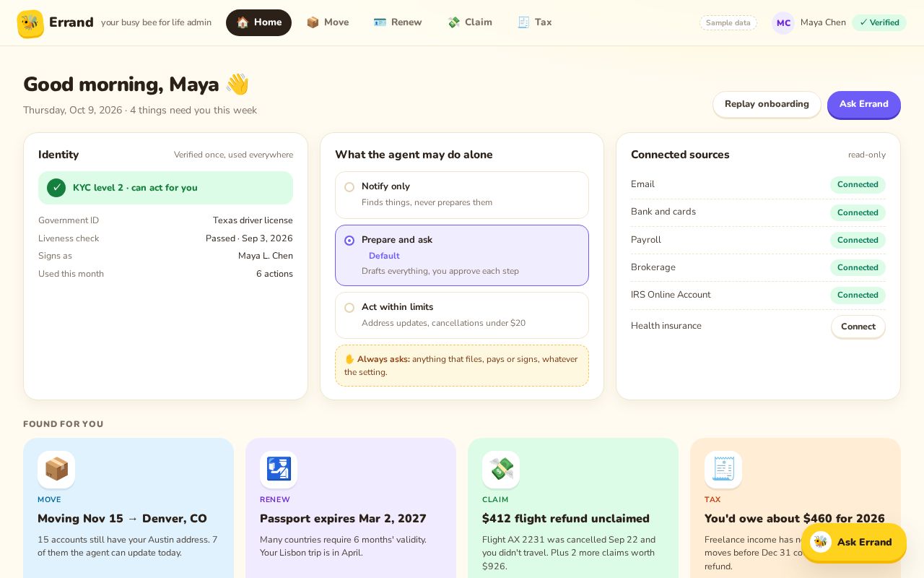The image size is (924, 578).
Task: Click the passport control icon on Renew card
Action: click(x=279, y=470)
